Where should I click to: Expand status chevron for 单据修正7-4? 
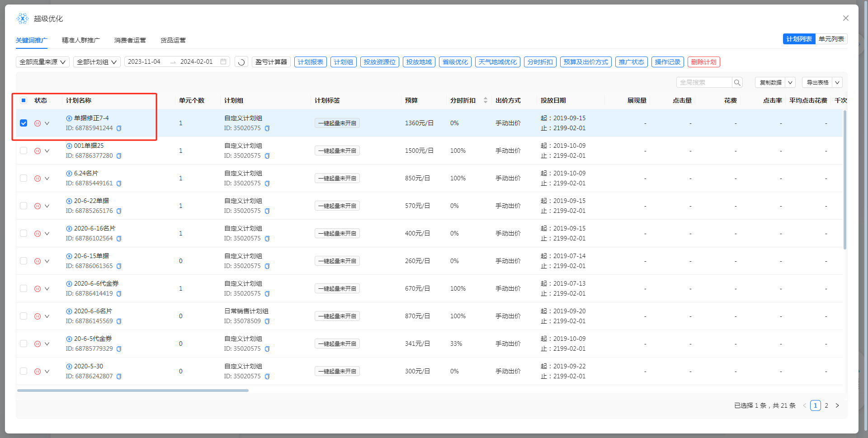click(x=47, y=123)
